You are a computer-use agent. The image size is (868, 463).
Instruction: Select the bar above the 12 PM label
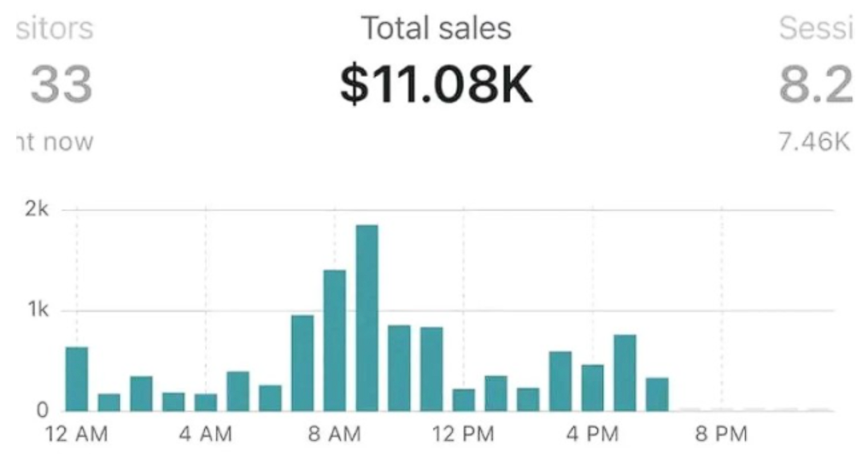(x=464, y=399)
